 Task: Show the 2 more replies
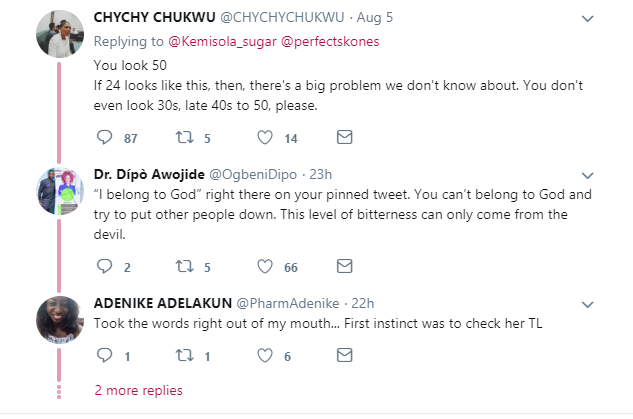[x=138, y=390]
